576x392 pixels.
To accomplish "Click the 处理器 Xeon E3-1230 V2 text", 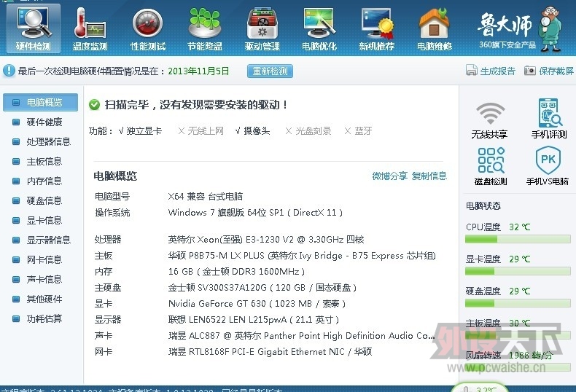I will pos(266,240).
